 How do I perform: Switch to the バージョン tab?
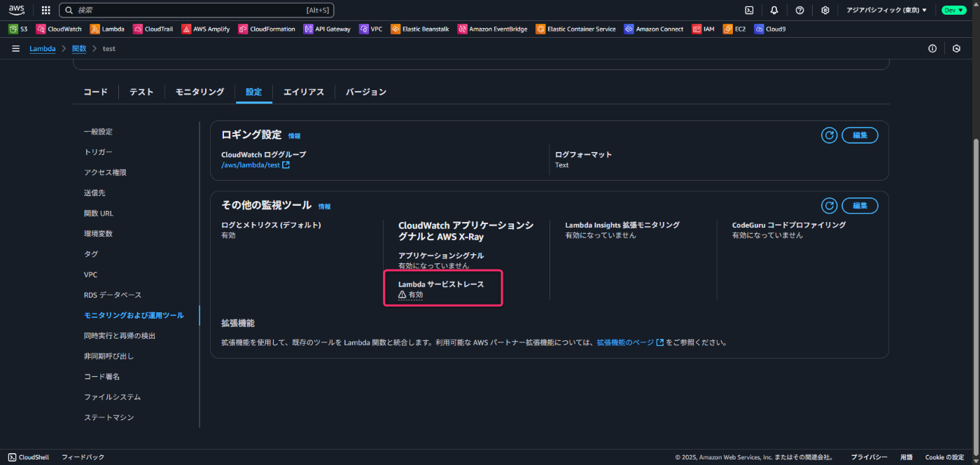(366, 92)
